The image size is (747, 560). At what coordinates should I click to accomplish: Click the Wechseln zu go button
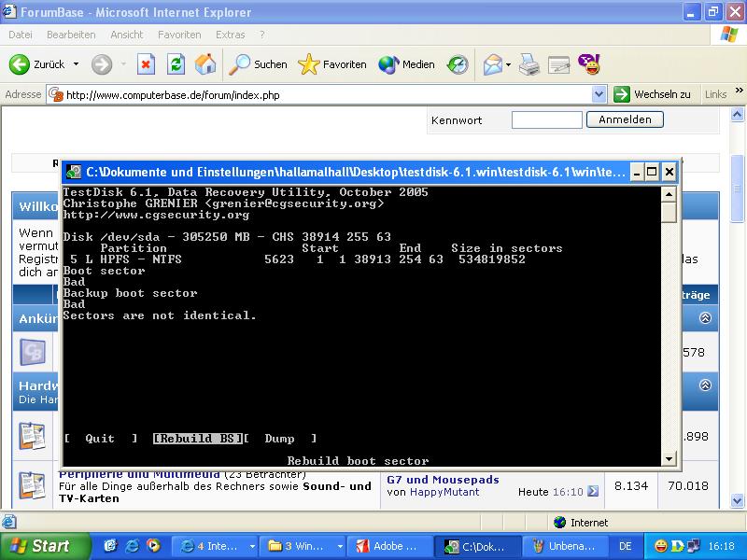652,94
